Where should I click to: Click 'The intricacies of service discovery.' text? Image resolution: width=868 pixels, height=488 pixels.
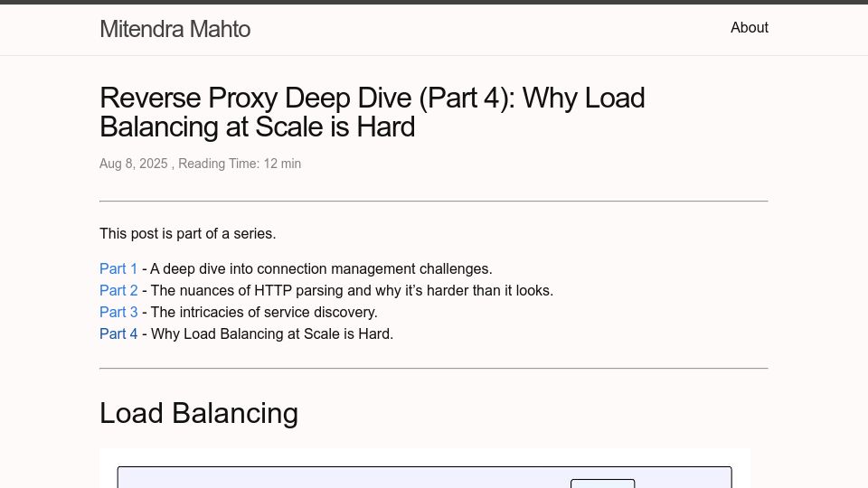point(264,312)
